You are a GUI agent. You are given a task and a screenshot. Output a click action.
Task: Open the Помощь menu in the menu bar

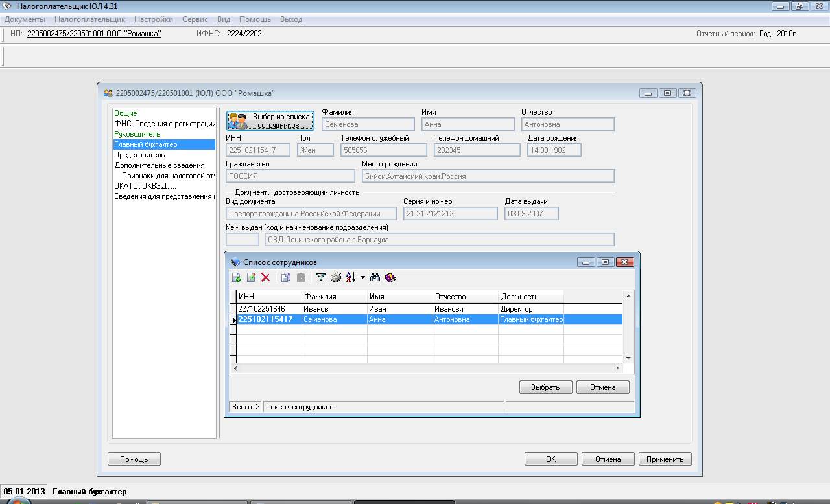point(255,19)
